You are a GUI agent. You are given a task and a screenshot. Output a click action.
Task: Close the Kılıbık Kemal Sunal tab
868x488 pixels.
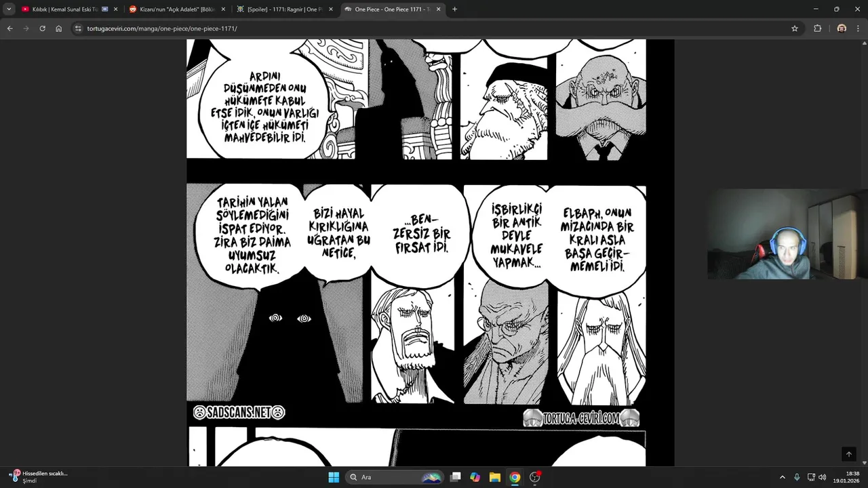pyautogui.click(x=115, y=9)
